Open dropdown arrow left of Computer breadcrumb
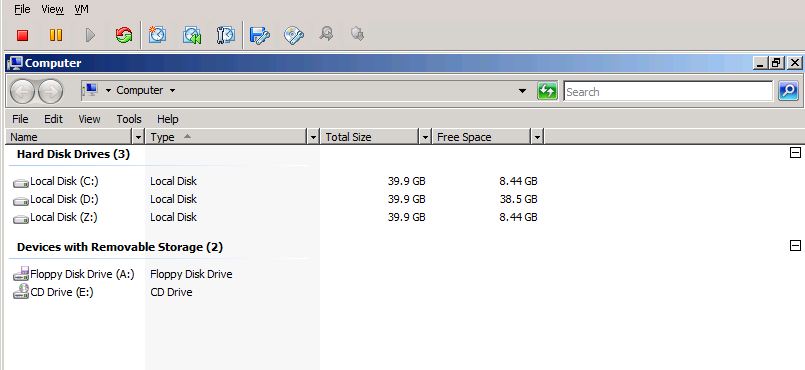Image resolution: width=805 pixels, height=370 pixels. click(108, 91)
